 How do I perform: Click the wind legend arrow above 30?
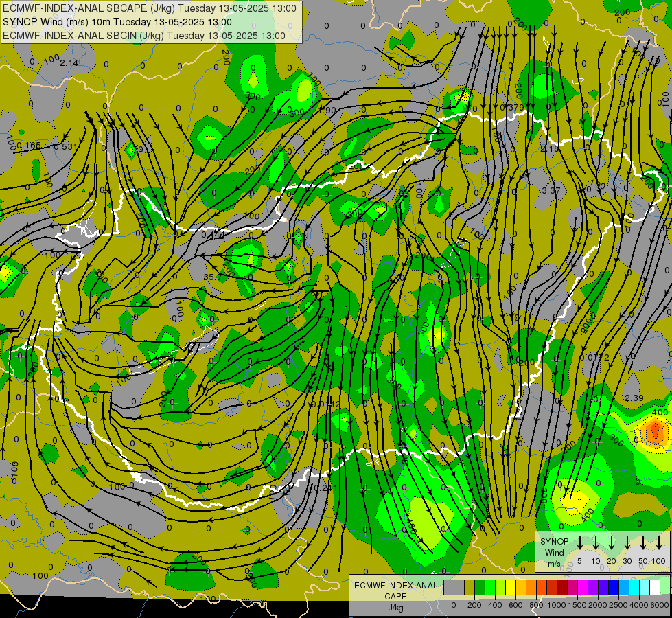click(x=627, y=543)
